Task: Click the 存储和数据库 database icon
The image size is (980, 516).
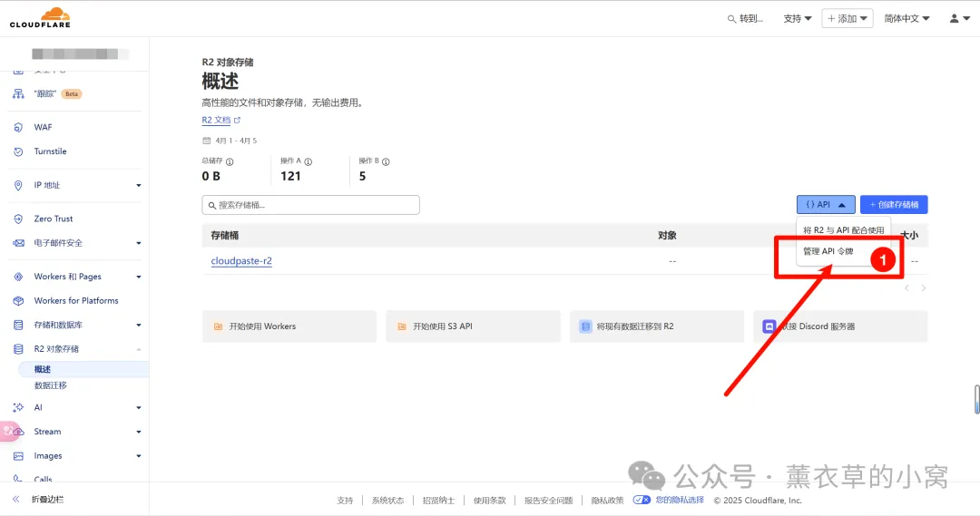Action: pyautogui.click(x=18, y=325)
